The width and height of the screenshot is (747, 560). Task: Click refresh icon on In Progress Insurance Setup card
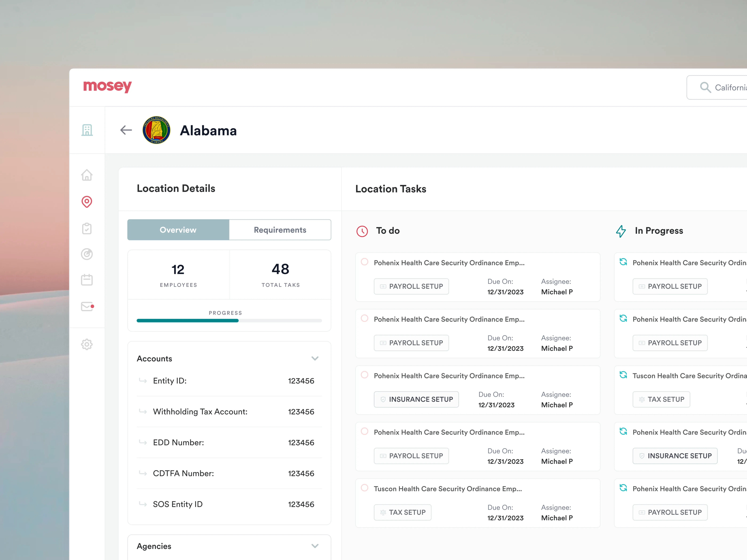tap(623, 431)
